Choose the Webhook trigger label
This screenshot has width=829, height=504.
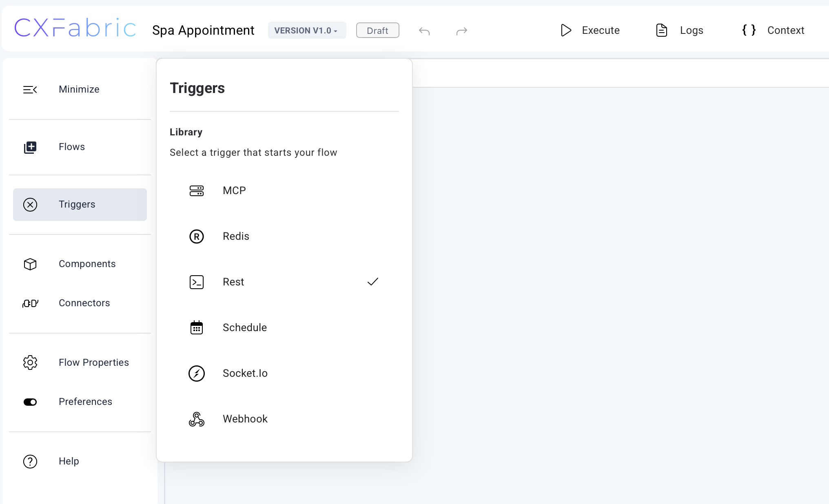pyautogui.click(x=245, y=419)
